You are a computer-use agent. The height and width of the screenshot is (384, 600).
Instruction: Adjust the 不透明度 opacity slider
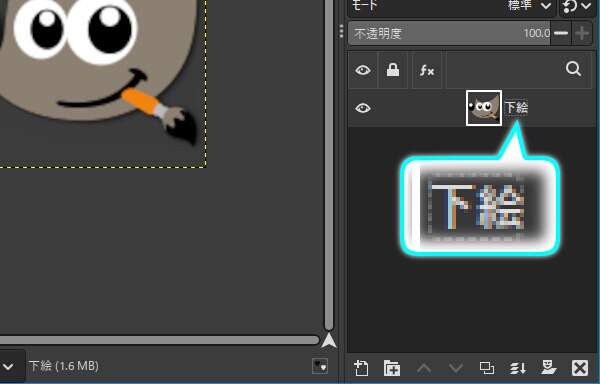(449, 33)
